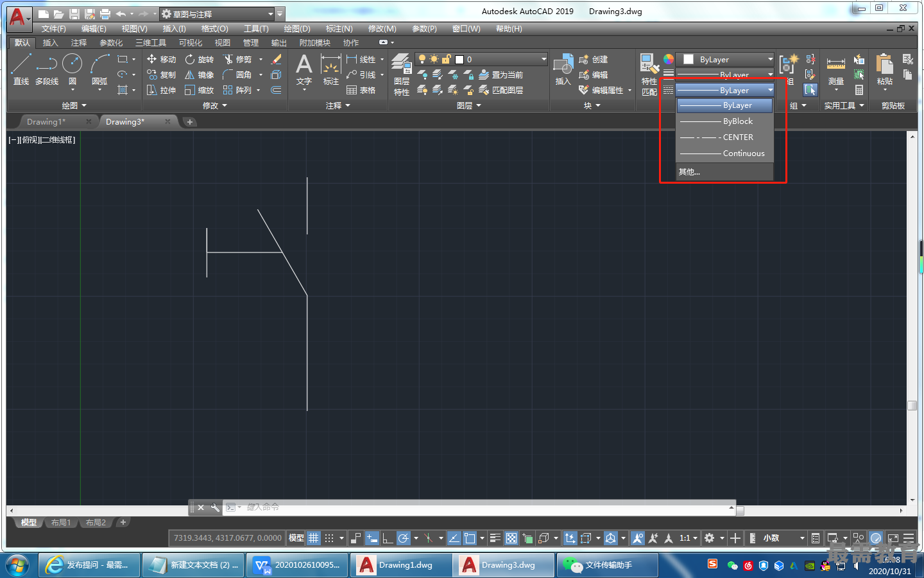The height and width of the screenshot is (578, 924).
Task: Click the Save icon in quick access toolbar
Action: pos(74,13)
